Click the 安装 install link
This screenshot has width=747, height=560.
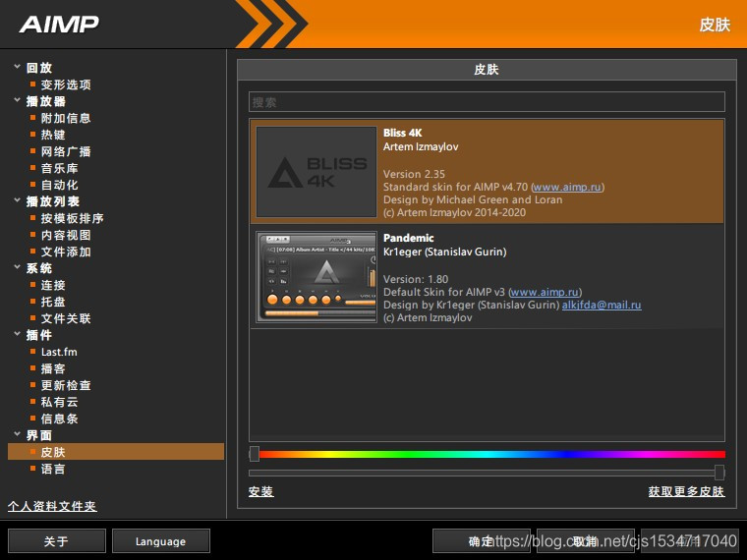point(260,491)
